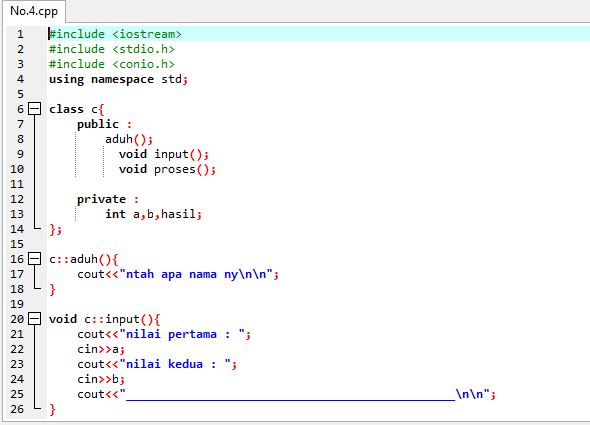Image resolution: width=590 pixels, height=425 pixels.
Task: Click the 'cin>>a;' statement
Action: coord(101,349)
